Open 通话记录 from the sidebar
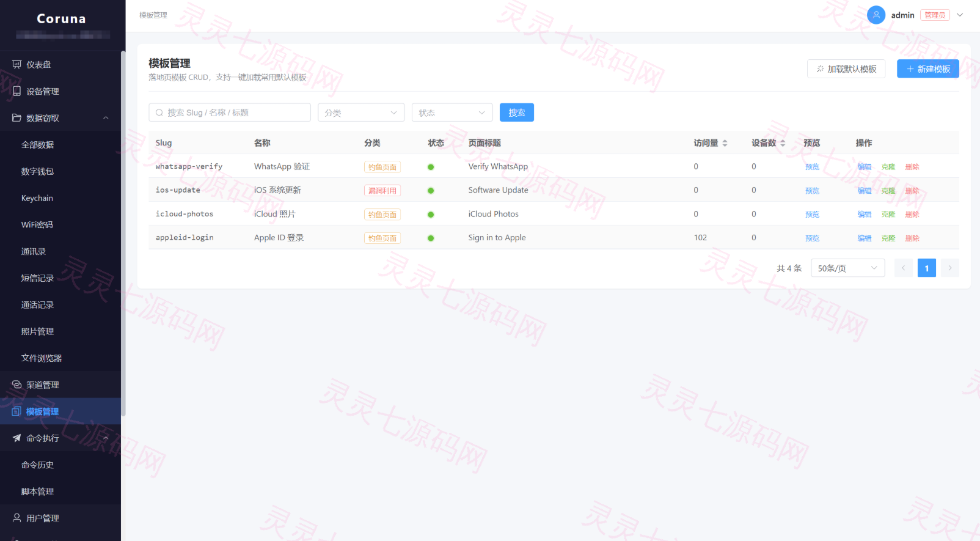The width and height of the screenshot is (980, 541). tap(38, 305)
